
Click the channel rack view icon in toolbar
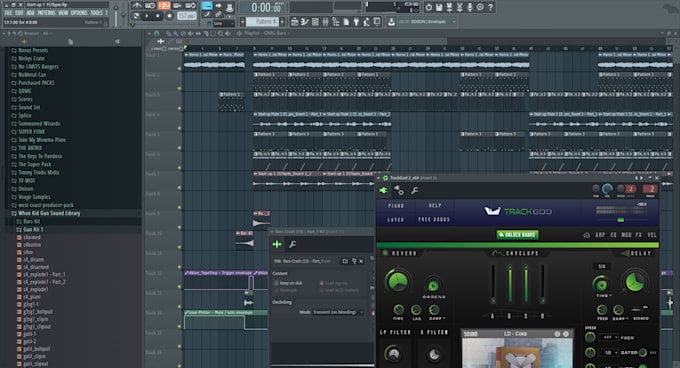tap(315, 22)
